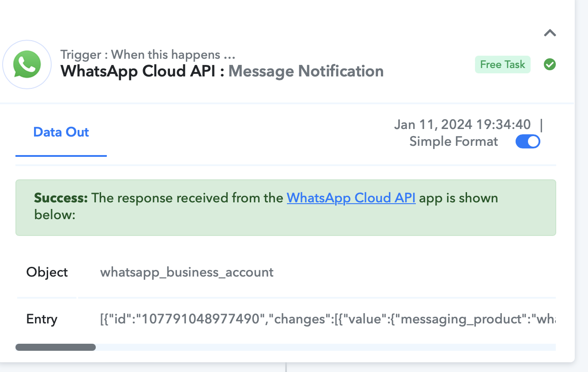The image size is (588, 372).
Task: Click the WhatsApp Cloud API app name heading
Action: click(138, 71)
